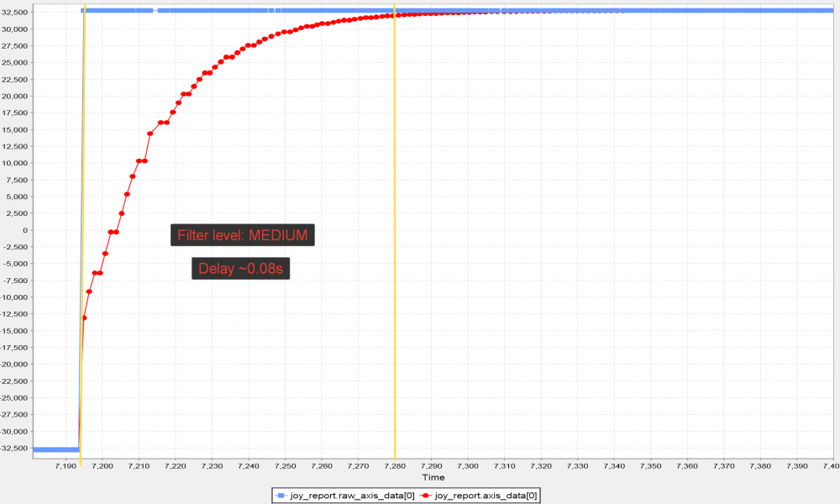
Task: Select x-axis tick label 7,280
Action: click(x=395, y=466)
